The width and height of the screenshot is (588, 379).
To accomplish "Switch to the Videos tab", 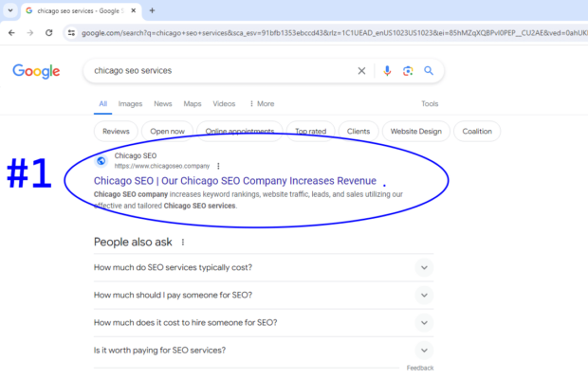I will 224,103.
